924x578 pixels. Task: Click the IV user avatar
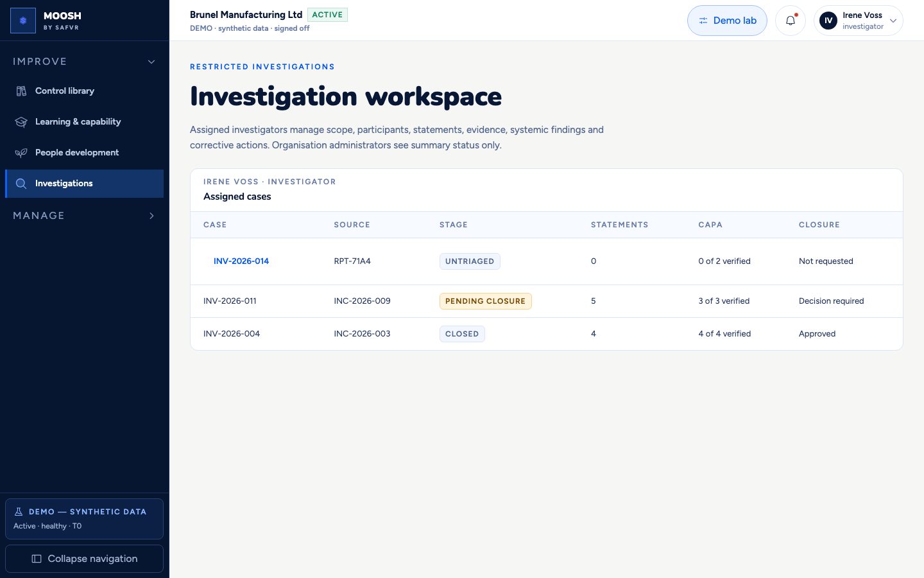pos(828,21)
